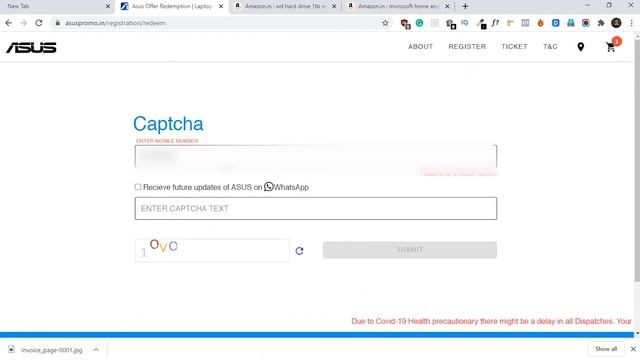
Task: Bookmark this page with the star icon
Action: click(x=385, y=23)
